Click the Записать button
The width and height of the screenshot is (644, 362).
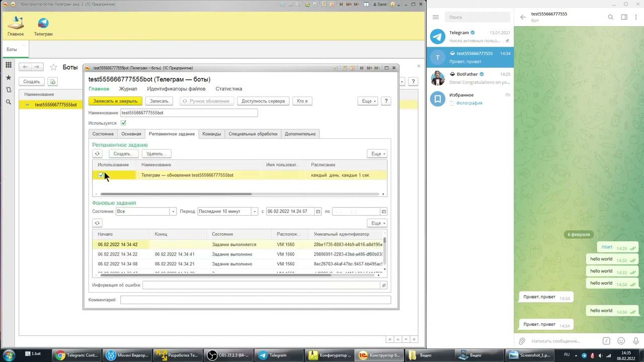click(159, 101)
